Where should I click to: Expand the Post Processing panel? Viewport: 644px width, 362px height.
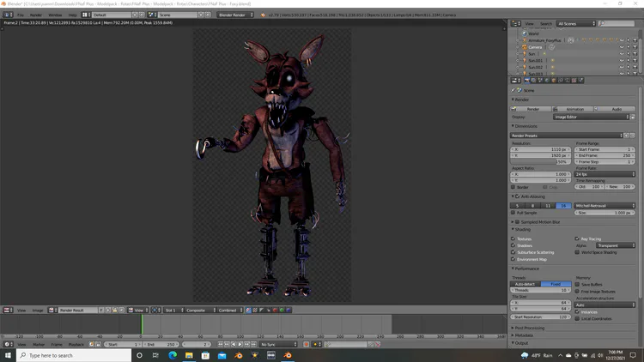click(528, 328)
